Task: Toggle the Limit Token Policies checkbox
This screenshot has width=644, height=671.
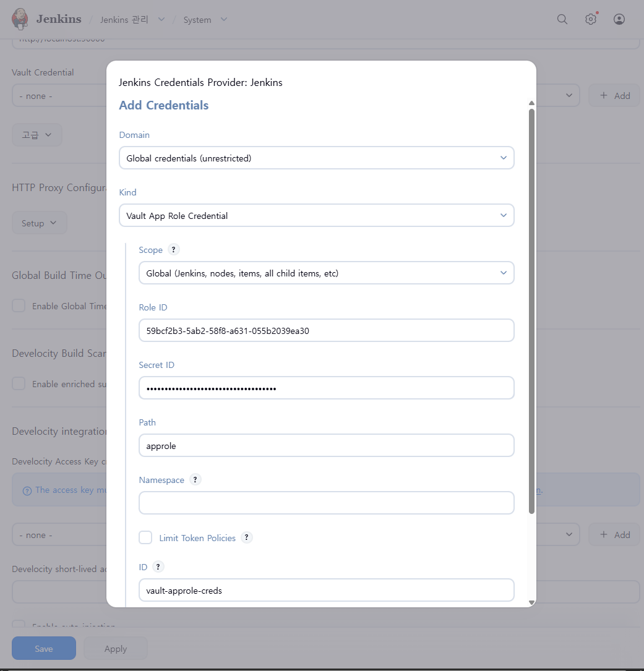Action: (145, 537)
